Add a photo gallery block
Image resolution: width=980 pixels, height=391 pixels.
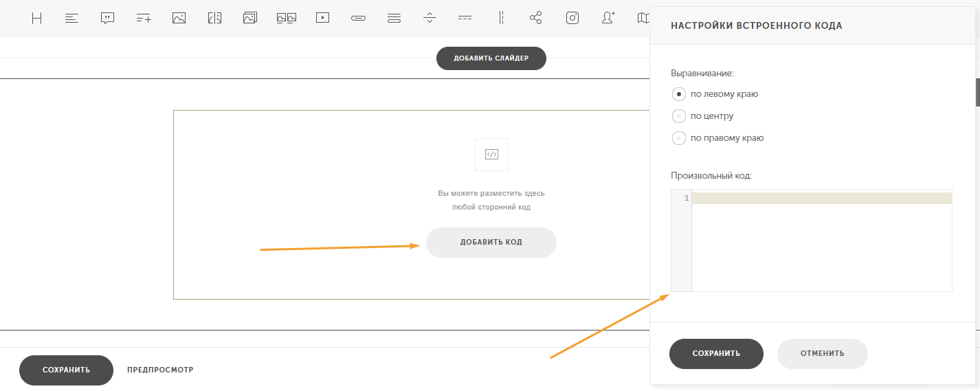coord(250,19)
